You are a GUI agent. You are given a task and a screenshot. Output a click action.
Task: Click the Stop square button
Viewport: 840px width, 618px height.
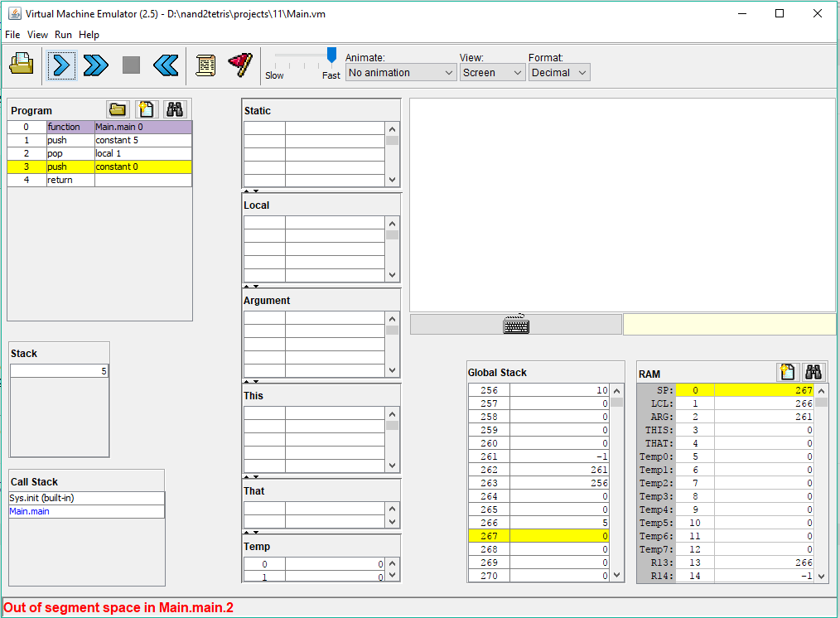131,65
